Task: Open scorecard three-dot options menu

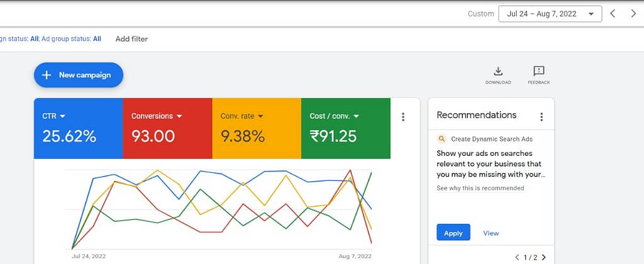Action: click(x=403, y=117)
